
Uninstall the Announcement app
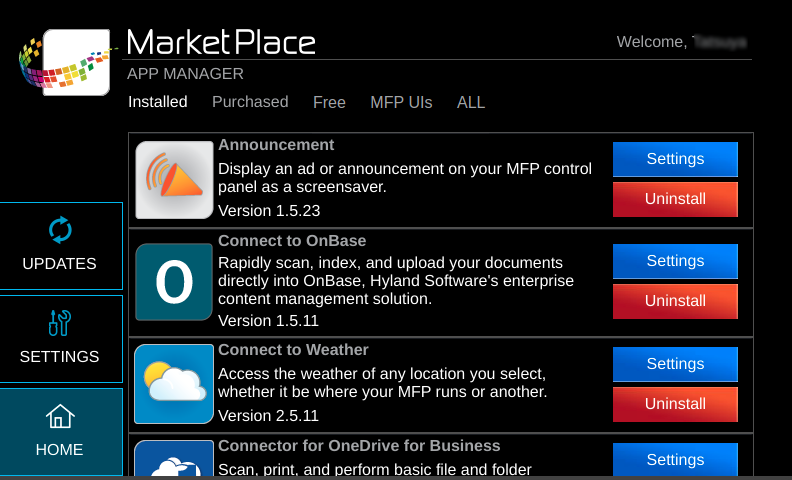pos(675,200)
